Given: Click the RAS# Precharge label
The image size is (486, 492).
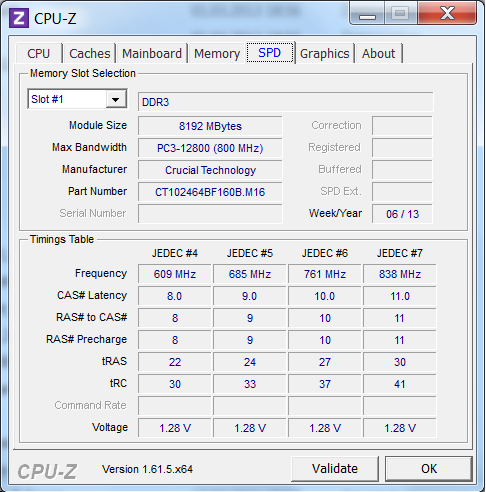Looking at the screenshot, I should click(x=87, y=339).
